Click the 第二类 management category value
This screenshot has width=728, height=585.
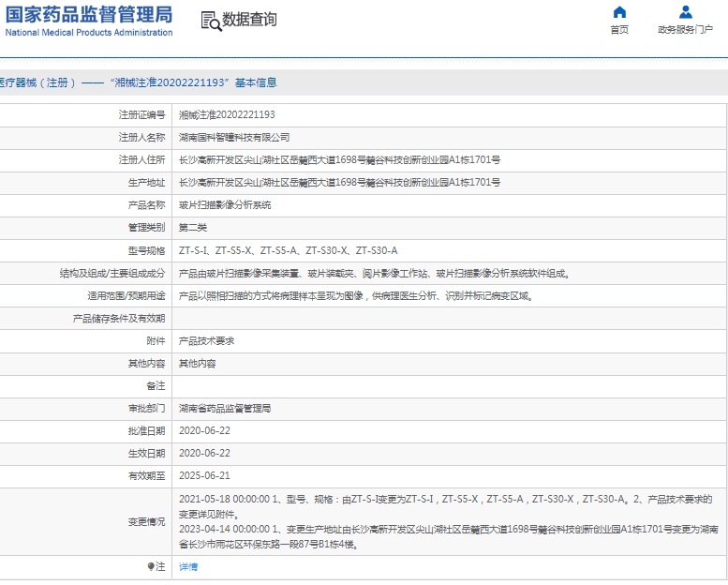pos(193,228)
